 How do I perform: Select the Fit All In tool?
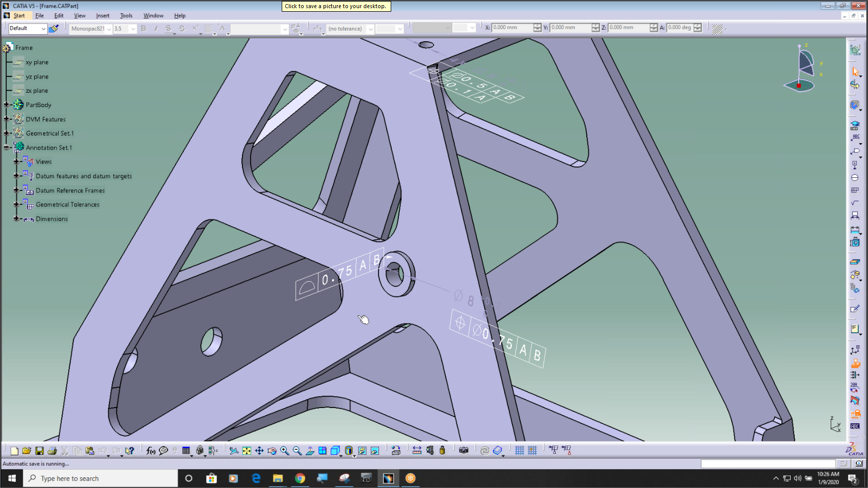click(x=247, y=450)
